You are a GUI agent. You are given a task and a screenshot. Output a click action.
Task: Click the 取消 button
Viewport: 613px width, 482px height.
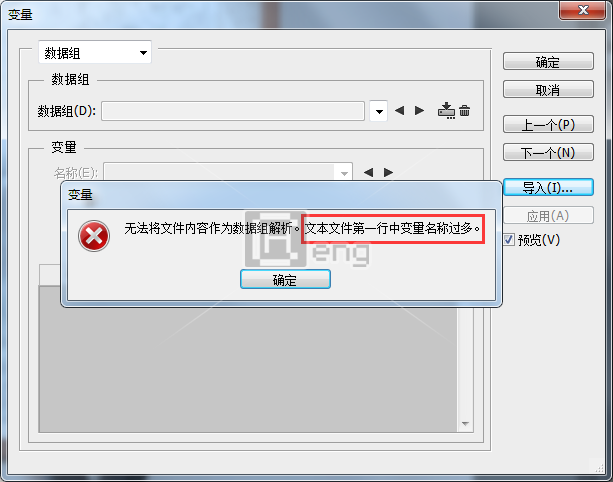click(x=548, y=90)
